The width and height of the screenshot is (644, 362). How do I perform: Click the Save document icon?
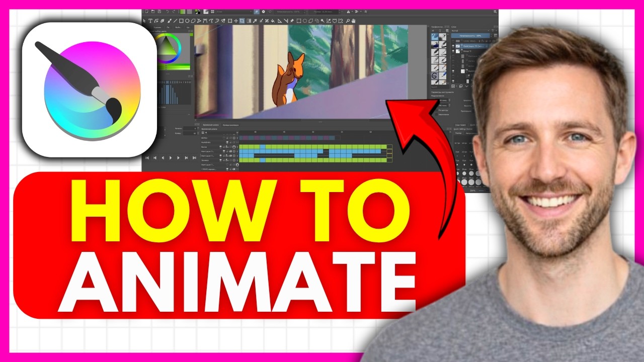[159, 12]
